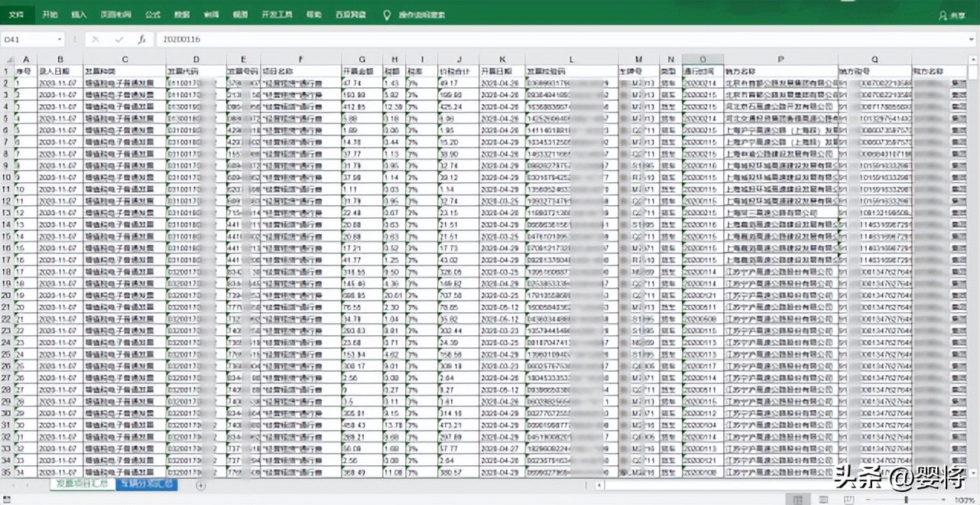980x505 pixels.
Task: Switch to the 开始 (Home) ribbon tab
Action: point(50,15)
